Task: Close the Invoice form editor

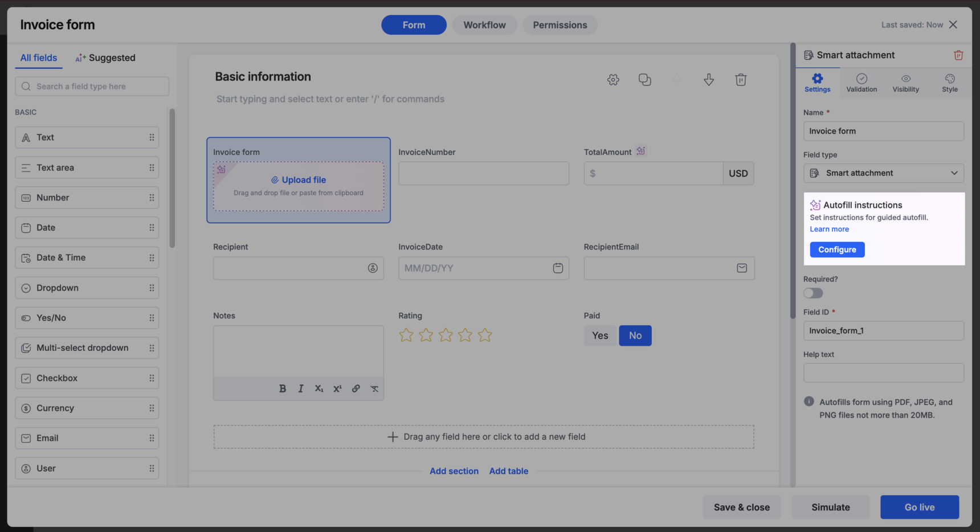Action: [x=953, y=24]
